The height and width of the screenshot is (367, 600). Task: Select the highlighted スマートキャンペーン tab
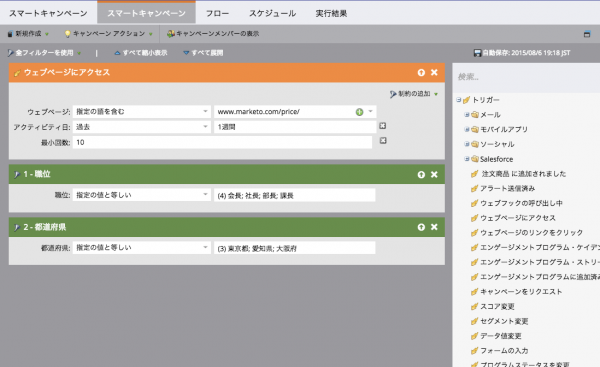click(x=147, y=13)
